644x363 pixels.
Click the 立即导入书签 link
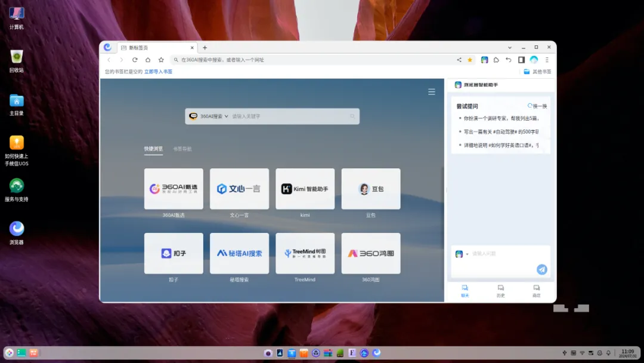[158, 72]
